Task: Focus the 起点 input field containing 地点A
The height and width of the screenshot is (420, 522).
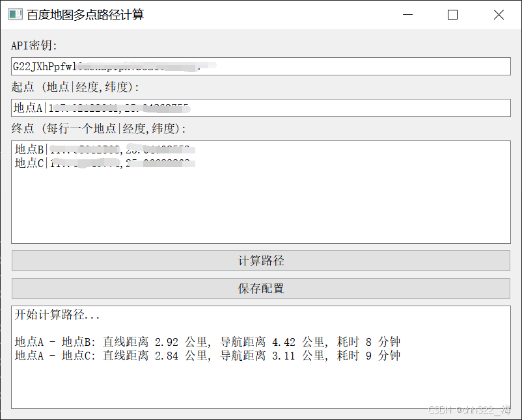Action: tap(260, 108)
